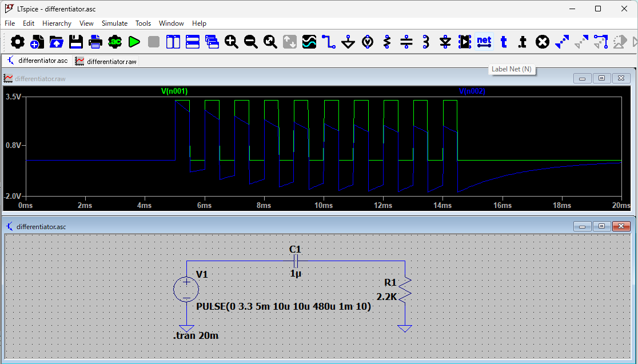Open the Hierarchy menu
Viewport: 638px width, 364px height.
pos(57,23)
